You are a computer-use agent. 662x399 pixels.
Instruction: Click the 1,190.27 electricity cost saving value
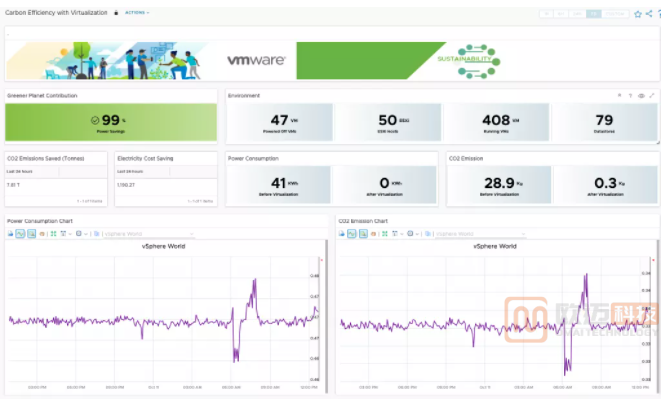[126, 185]
